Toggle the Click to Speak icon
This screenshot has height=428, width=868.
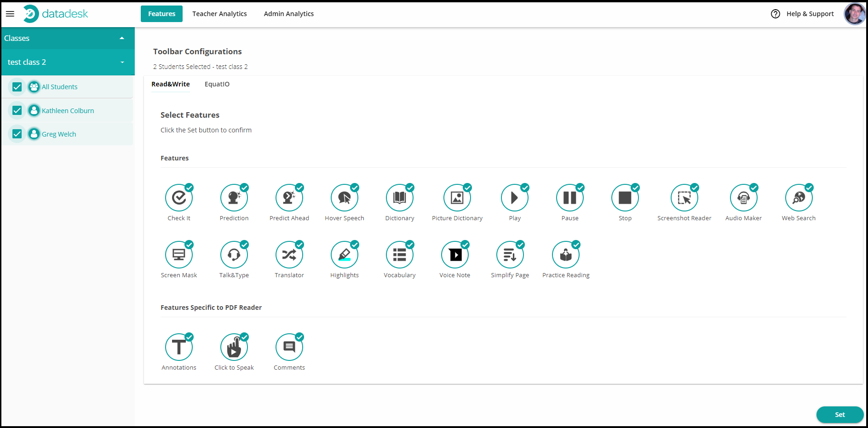pos(234,347)
